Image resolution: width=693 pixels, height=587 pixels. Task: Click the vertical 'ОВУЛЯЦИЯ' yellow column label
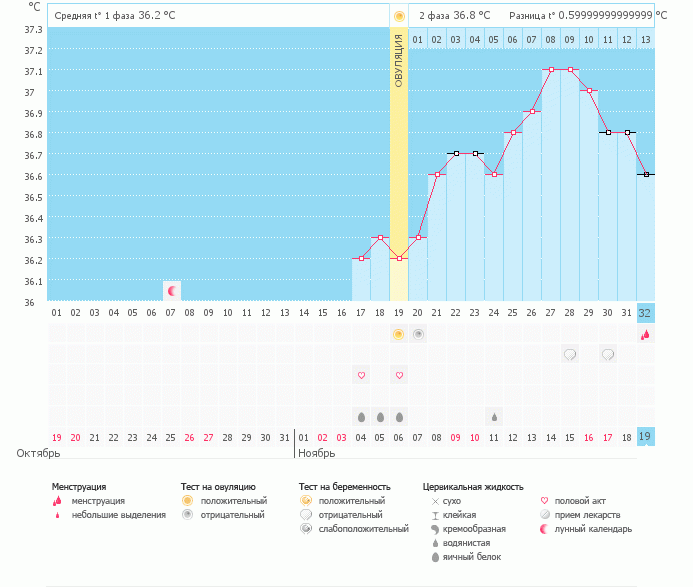point(399,61)
